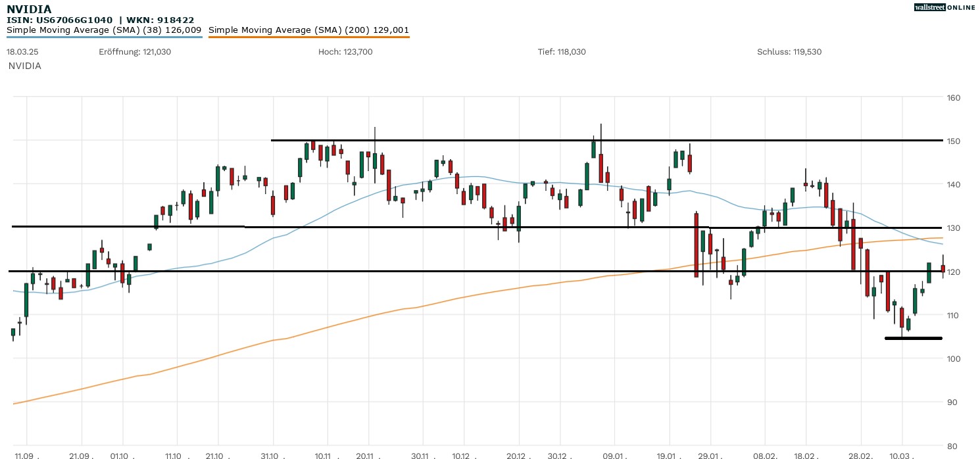Image resolution: width=980 pixels, height=459 pixels.
Task: Click the 29.01. date axis label
Action: tap(710, 455)
